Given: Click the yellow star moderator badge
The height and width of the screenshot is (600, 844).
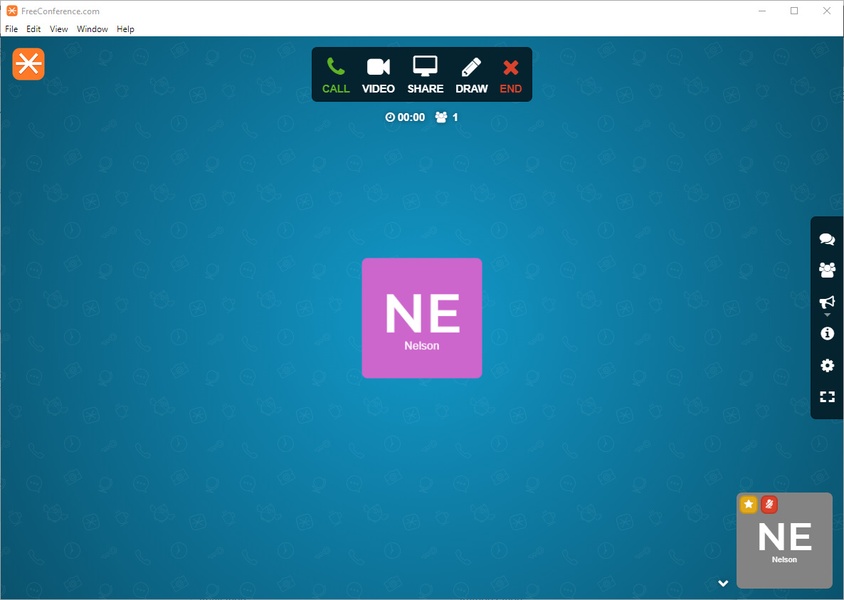Looking at the screenshot, I should [x=749, y=505].
